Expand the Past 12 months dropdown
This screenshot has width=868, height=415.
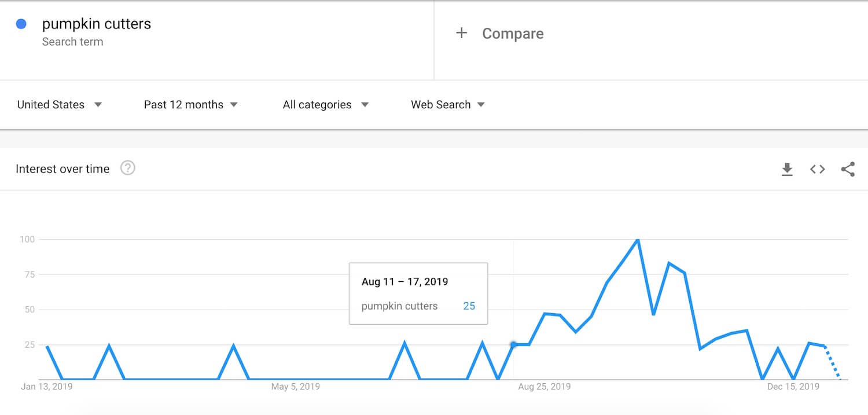(x=190, y=105)
